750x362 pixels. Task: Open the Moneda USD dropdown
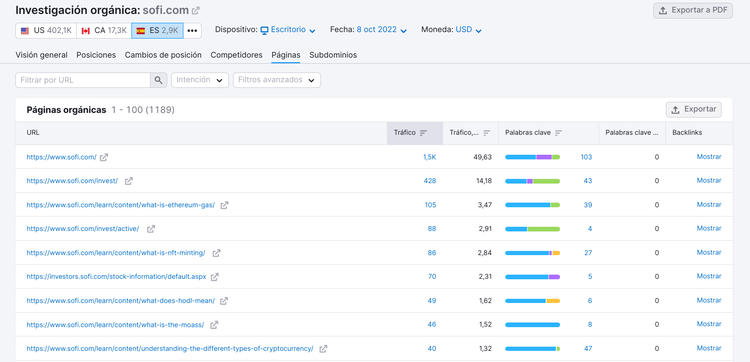(468, 30)
